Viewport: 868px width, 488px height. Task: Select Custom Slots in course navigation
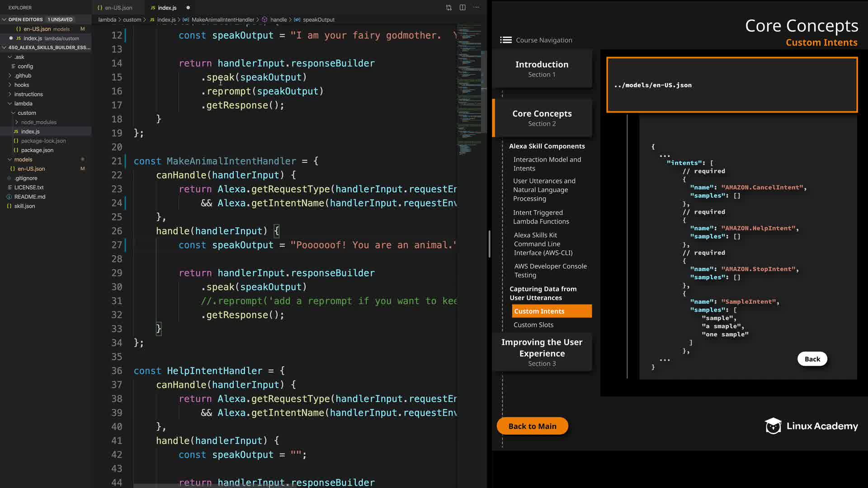[x=533, y=325]
